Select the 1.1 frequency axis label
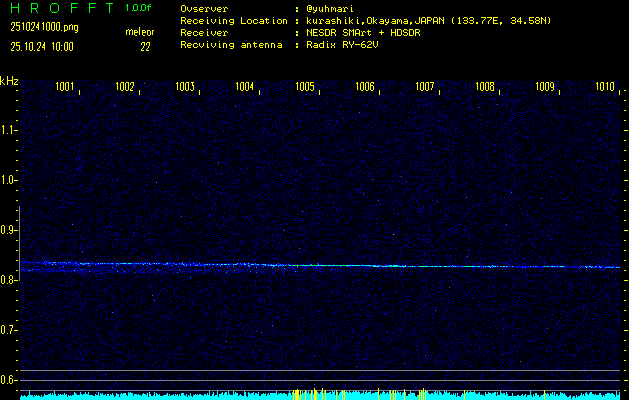 [x=8, y=130]
